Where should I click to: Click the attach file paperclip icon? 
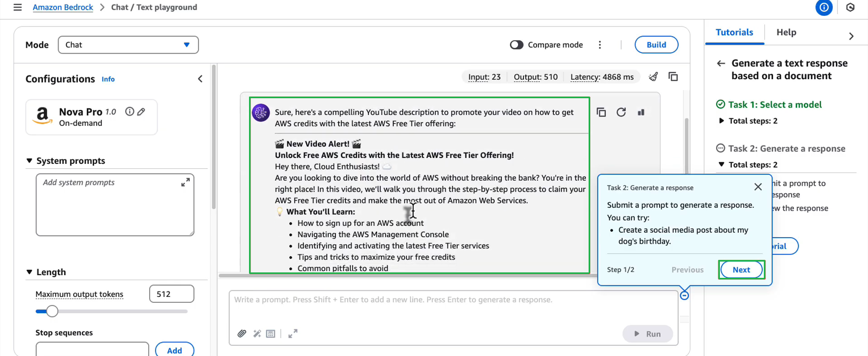click(242, 334)
